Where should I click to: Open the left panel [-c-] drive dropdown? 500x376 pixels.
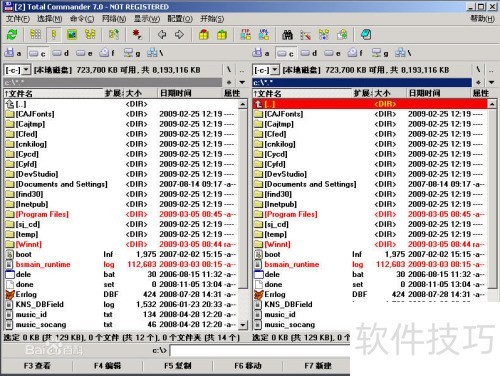26,70
